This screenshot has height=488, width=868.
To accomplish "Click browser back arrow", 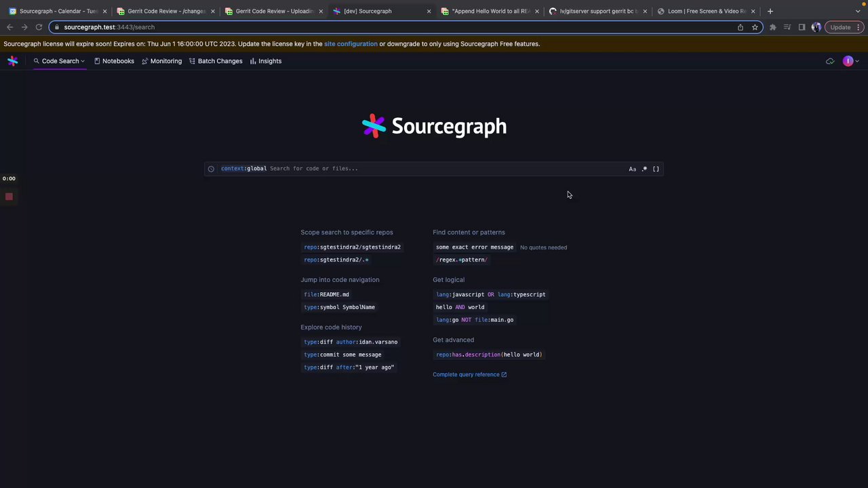I will coord(9,27).
